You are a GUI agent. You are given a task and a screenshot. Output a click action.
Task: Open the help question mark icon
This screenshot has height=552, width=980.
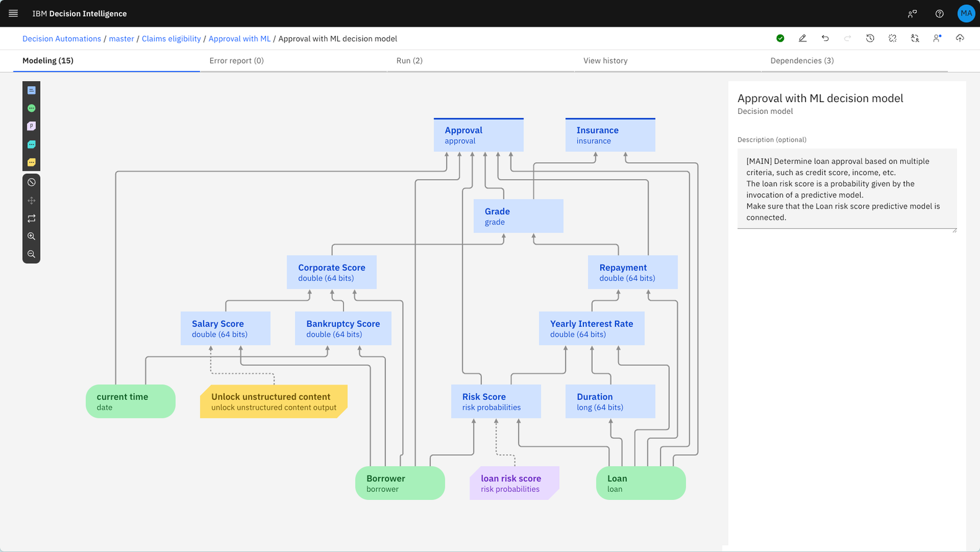[939, 14]
